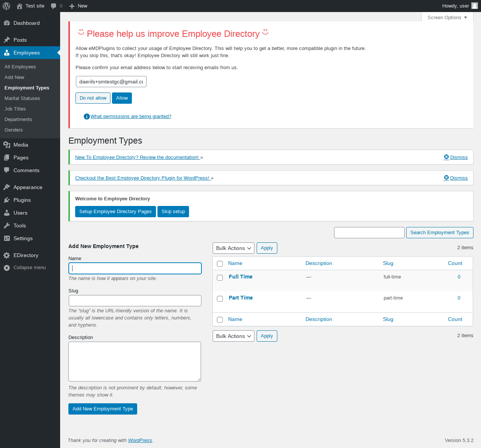Click the Tools wrench icon
Screen dimensions: 481x448
pos(7,226)
